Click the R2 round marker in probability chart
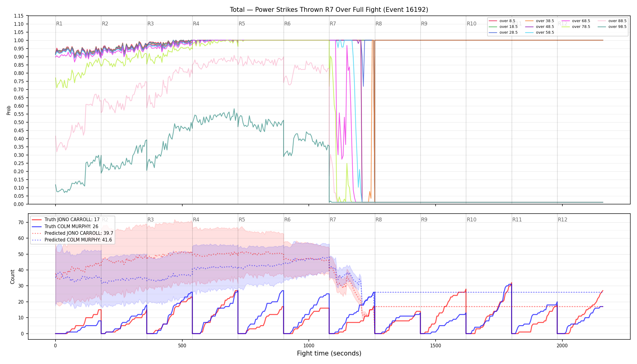Image resolution: width=637 pixels, height=364 pixels. pos(105,24)
